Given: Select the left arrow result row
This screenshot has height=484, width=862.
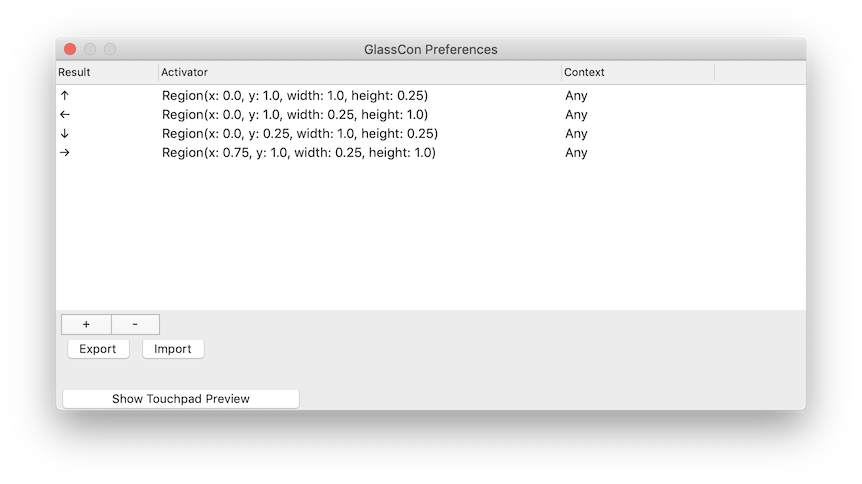Looking at the screenshot, I should click(430, 114).
